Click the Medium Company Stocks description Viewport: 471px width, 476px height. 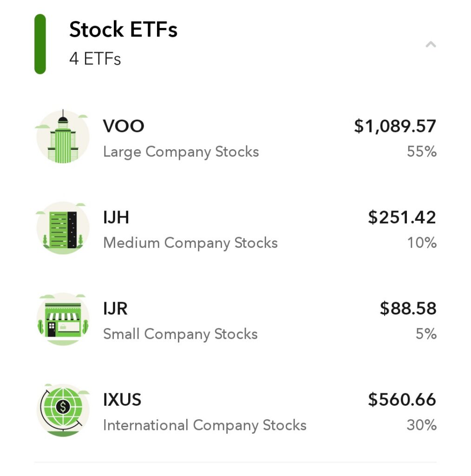[190, 243]
